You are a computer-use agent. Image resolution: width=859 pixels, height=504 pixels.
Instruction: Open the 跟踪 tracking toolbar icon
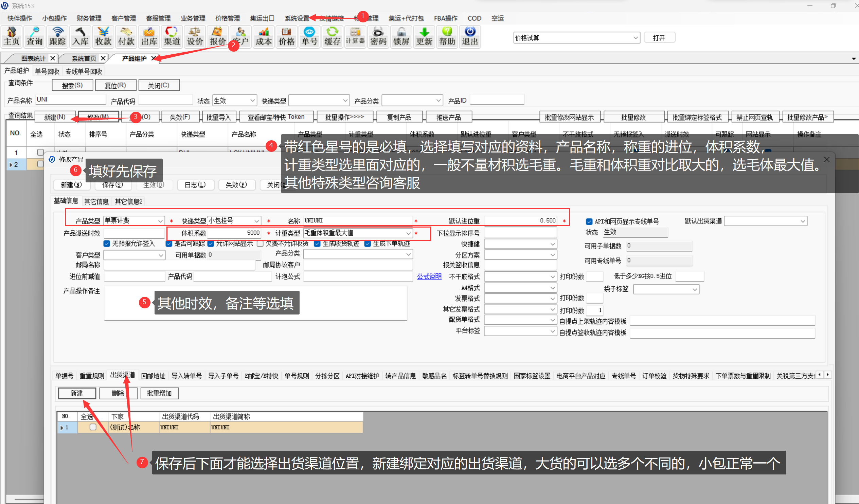point(57,36)
